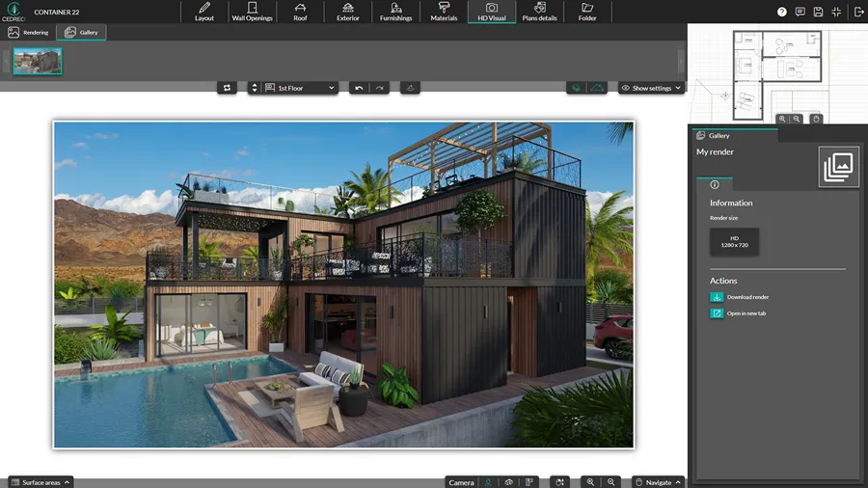Click the Cedreo logo

point(14,11)
